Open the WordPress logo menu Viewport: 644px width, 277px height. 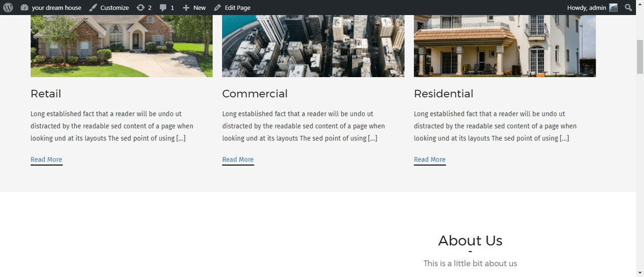pos(8,8)
